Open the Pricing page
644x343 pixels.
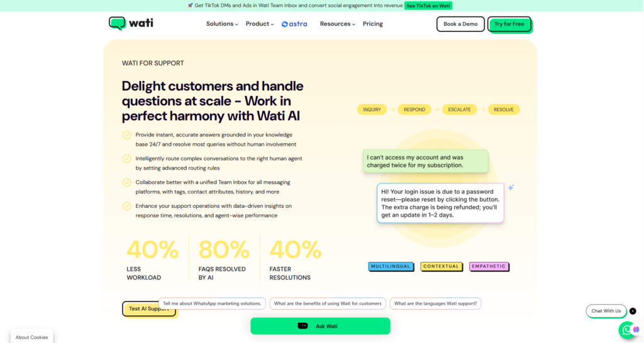click(x=372, y=24)
